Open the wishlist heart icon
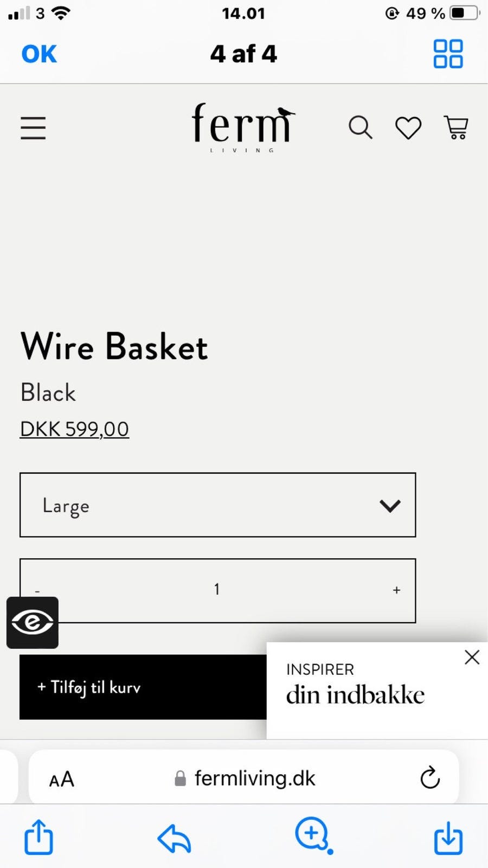This screenshot has height=868, width=488. coord(408,128)
